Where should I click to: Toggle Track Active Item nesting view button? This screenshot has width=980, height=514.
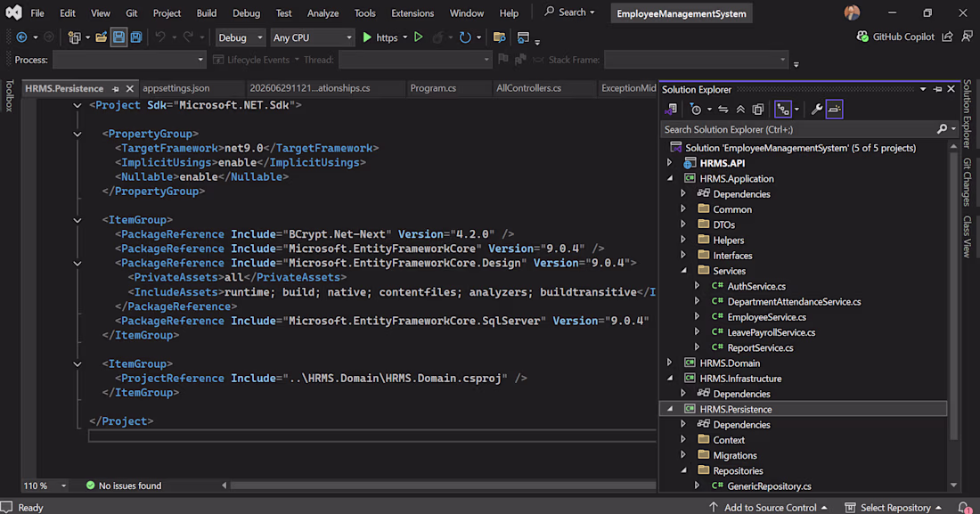pos(782,110)
